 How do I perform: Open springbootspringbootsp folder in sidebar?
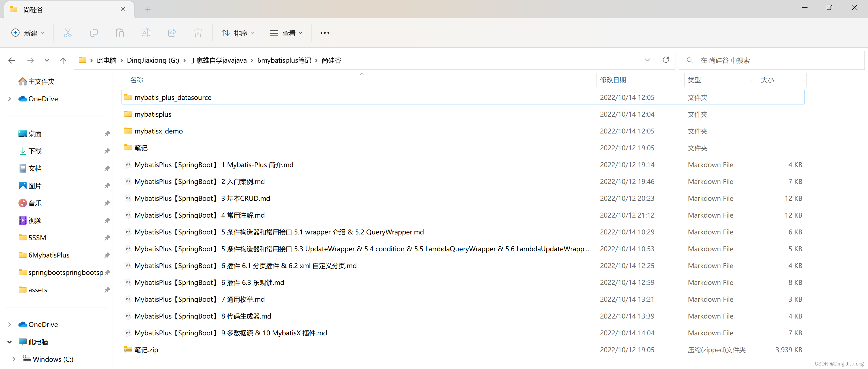61,272
